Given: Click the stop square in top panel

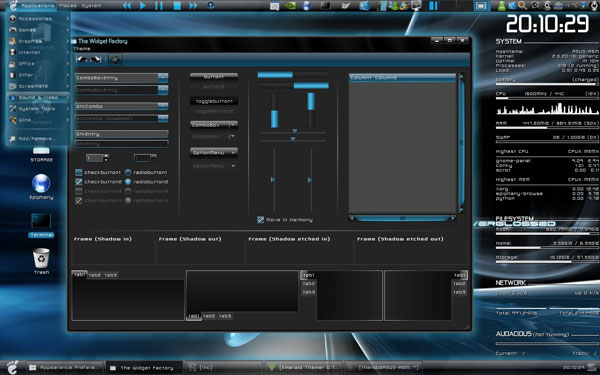Looking at the screenshot, I should [177, 5].
